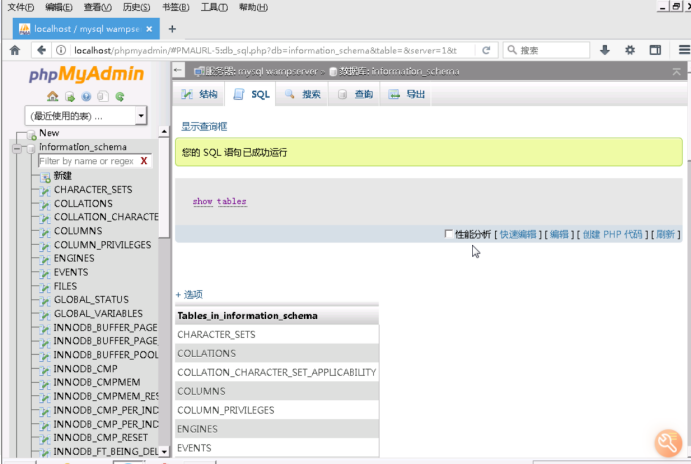Open the 工具 tools menu

pos(214,7)
